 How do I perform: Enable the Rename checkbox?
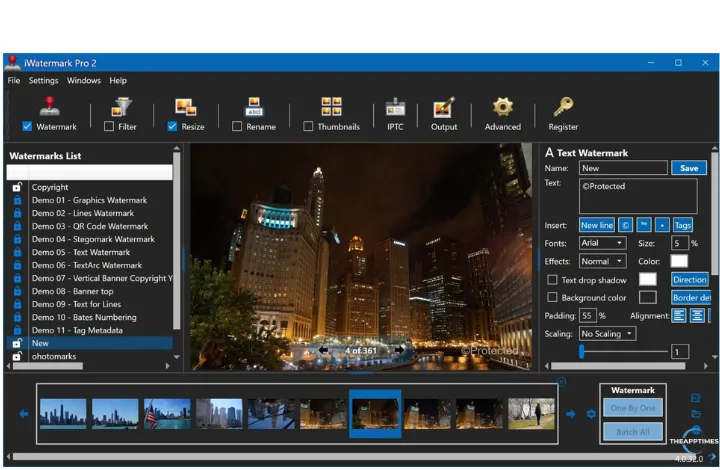pos(237,126)
